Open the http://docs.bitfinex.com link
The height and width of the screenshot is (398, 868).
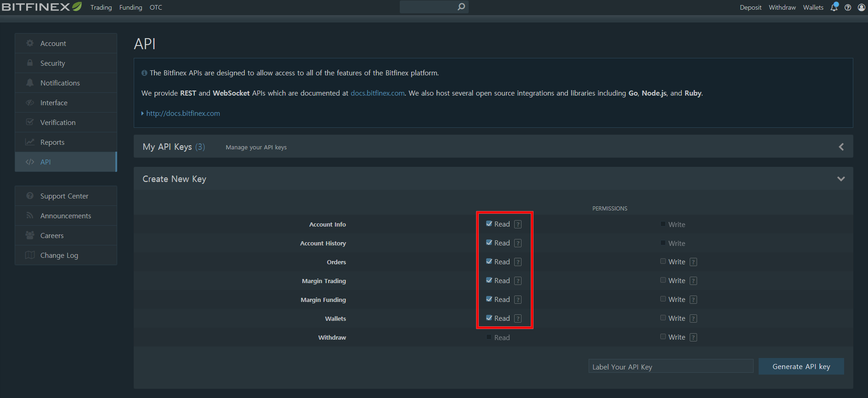[183, 113]
